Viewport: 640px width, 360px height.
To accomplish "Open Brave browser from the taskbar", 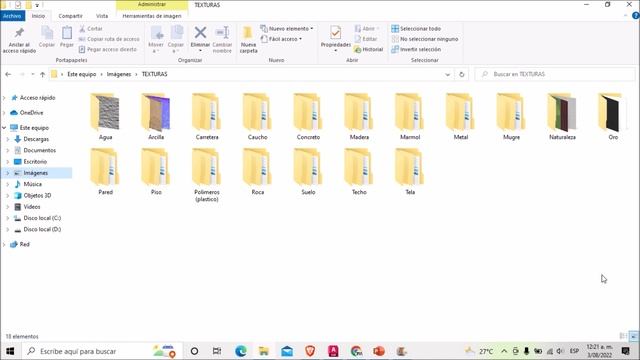I will [x=310, y=351].
